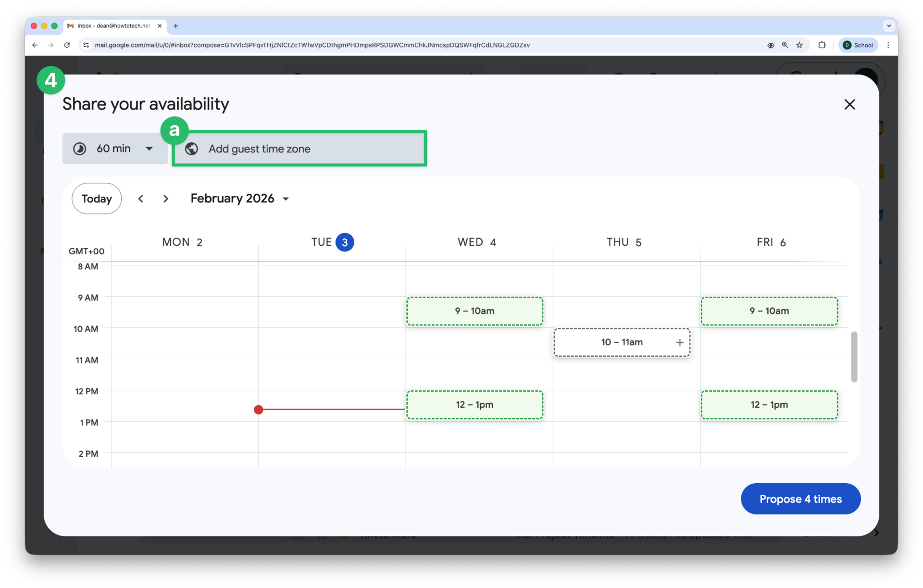Click the plus icon on the 10–11am slot
923x588 pixels.
coord(679,342)
